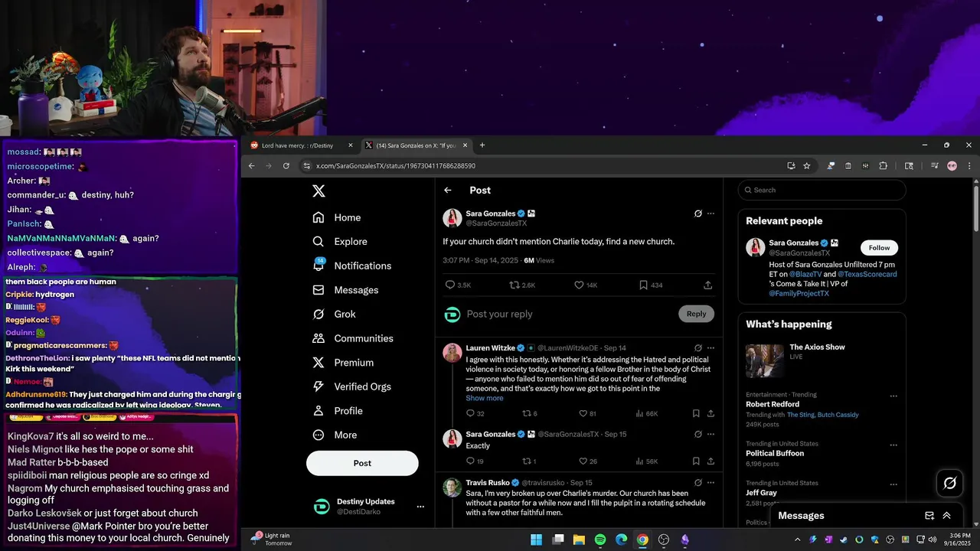Bookmark the main post showing 434

(643, 285)
